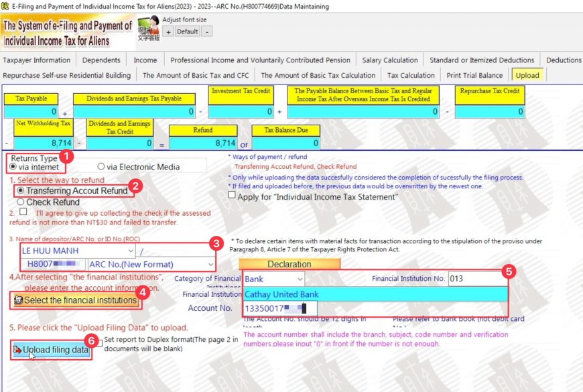The height and width of the screenshot is (392, 583).
Task: Click the Dividends and Earnings Tax Payable value
Action: coord(134,112)
